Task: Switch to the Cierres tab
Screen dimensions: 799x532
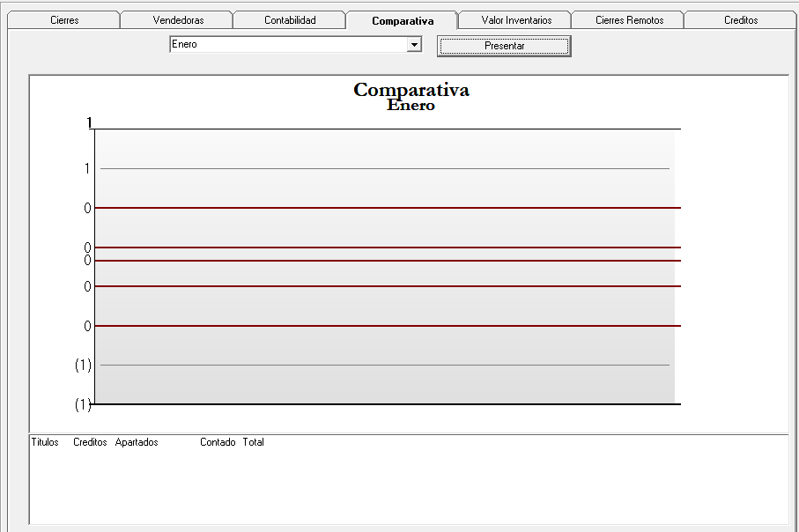Action: click(64, 20)
